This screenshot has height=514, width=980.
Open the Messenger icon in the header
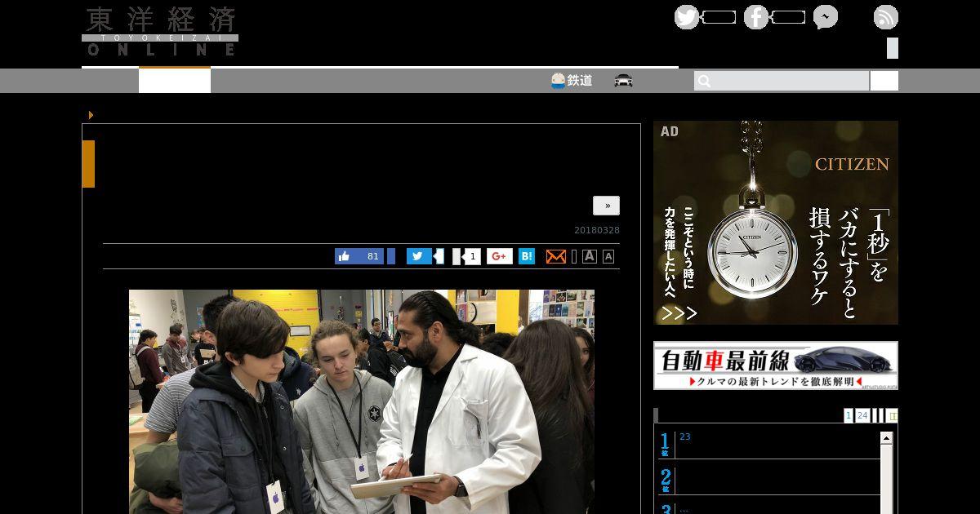point(825,17)
